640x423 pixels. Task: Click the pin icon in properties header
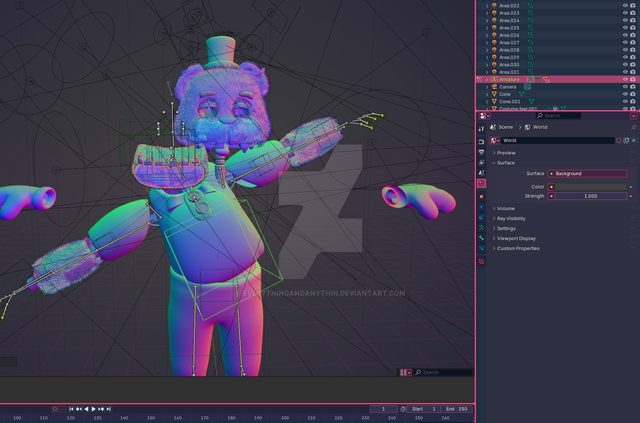[x=633, y=128]
